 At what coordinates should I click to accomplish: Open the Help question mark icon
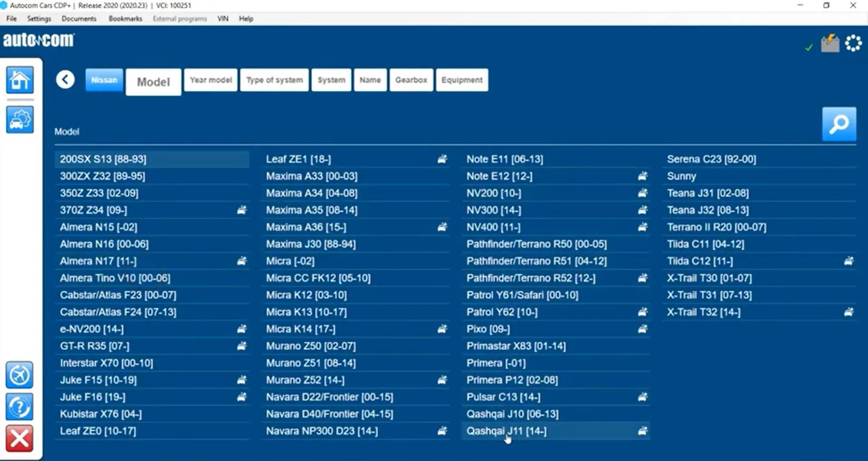pyautogui.click(x=19, y=407)
